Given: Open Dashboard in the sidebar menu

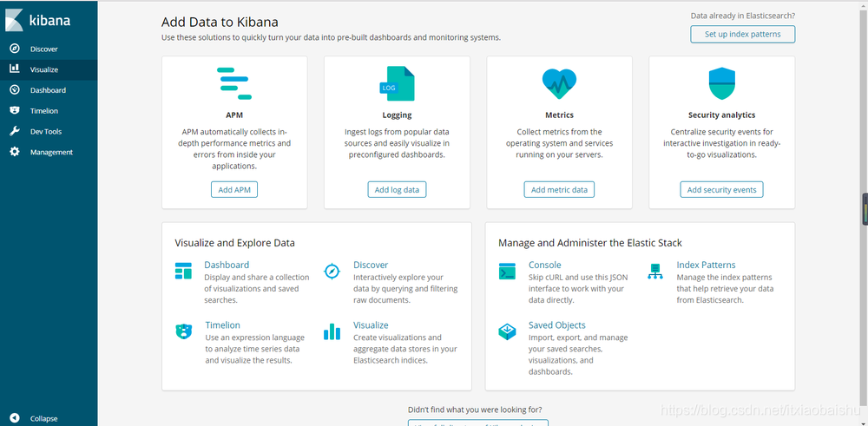Looking at the screenshot, I should (x=49, y=90).
